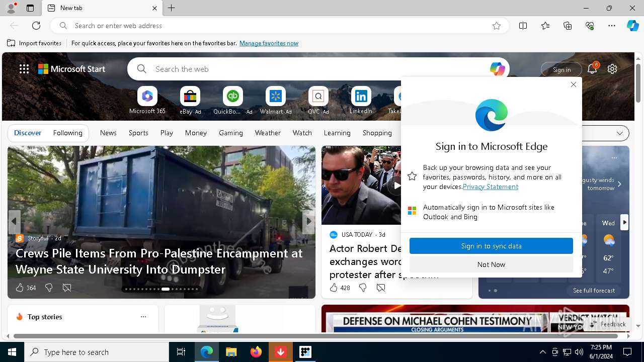Show next story in carousel
This screenshot has width=644, height=362.
pos(308,221)
